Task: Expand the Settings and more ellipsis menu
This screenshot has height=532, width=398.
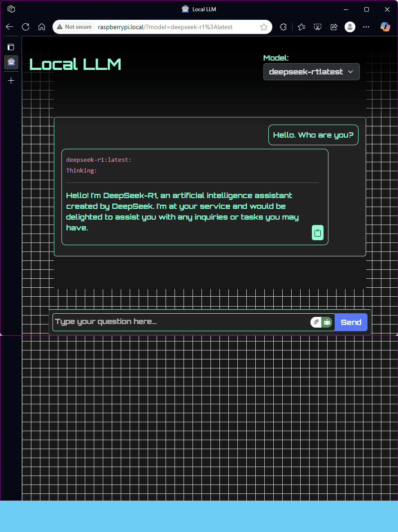Action: tap(366, 27)
